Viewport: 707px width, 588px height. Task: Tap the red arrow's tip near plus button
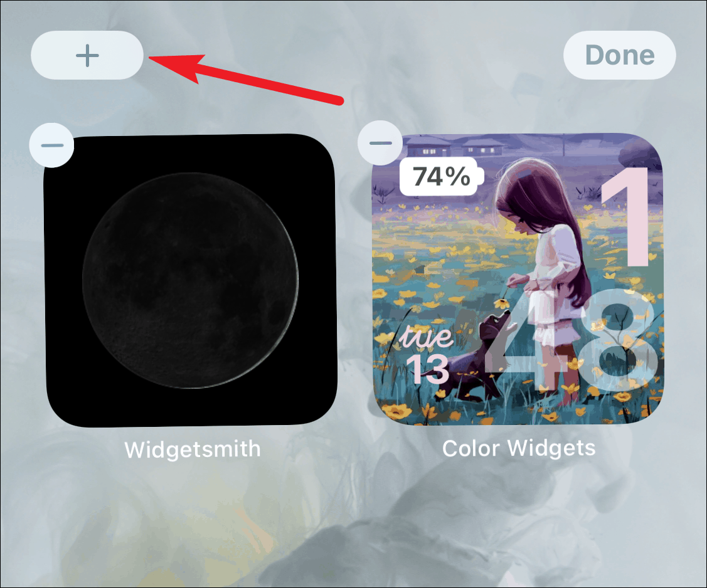point(151,58)
